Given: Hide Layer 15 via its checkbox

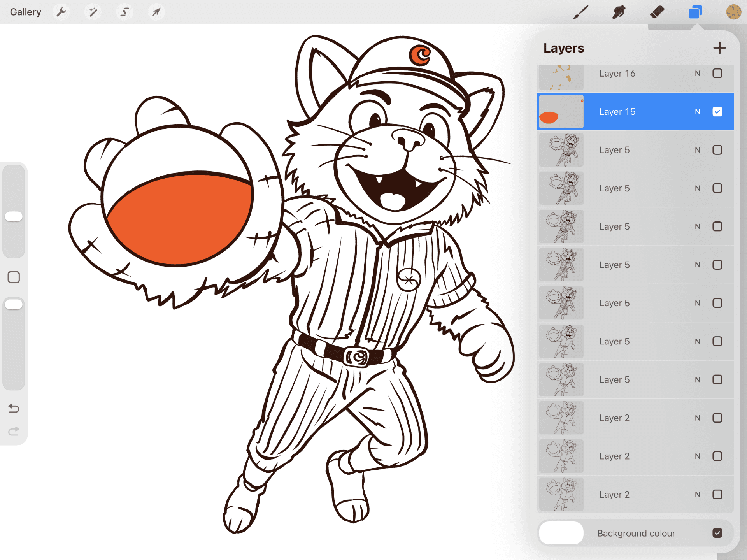Looking at the screenshot, I should tap(717, 112).
